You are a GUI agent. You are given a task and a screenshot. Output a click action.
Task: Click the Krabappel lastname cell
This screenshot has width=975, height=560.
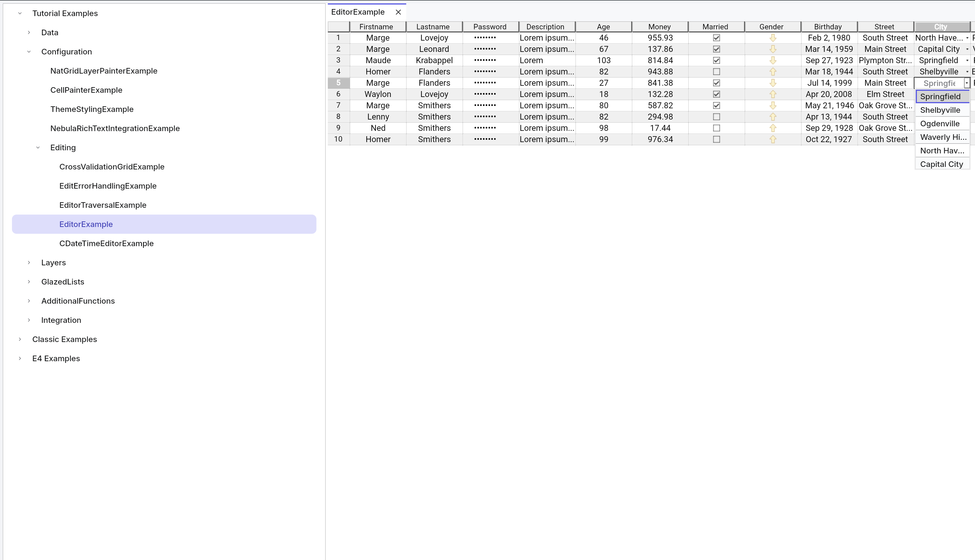(434, 60)
